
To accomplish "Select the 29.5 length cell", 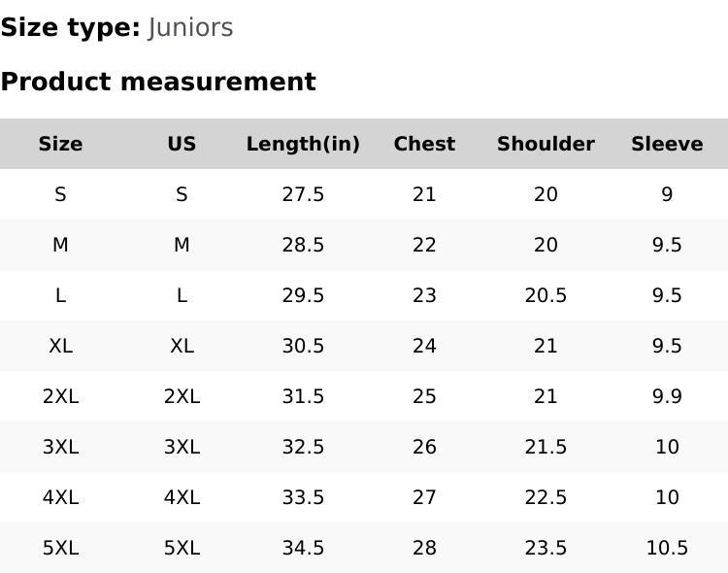I will [303, 295].
